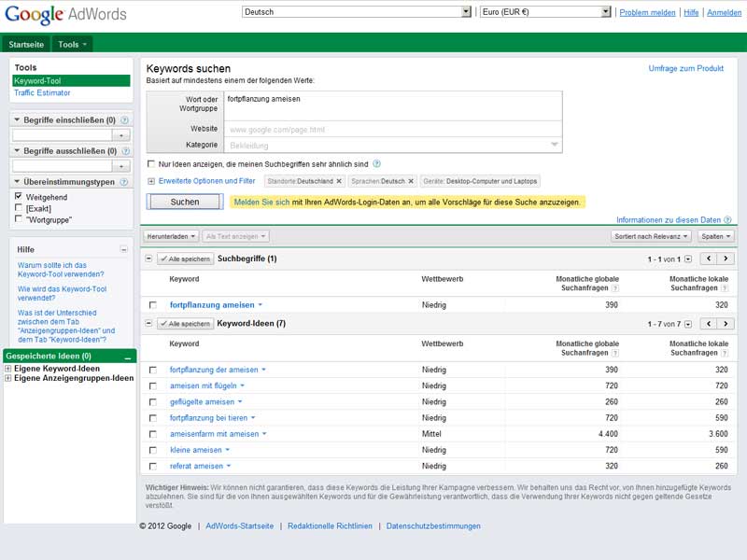
Task: Click help icon beside Übereinstimmungstypen
Action: 124,182
